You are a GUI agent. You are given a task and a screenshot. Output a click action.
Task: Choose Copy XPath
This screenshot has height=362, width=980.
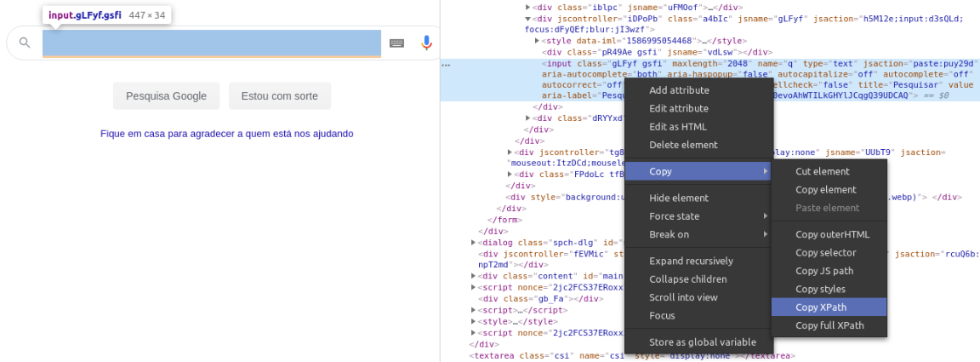[x=829, y=307]
